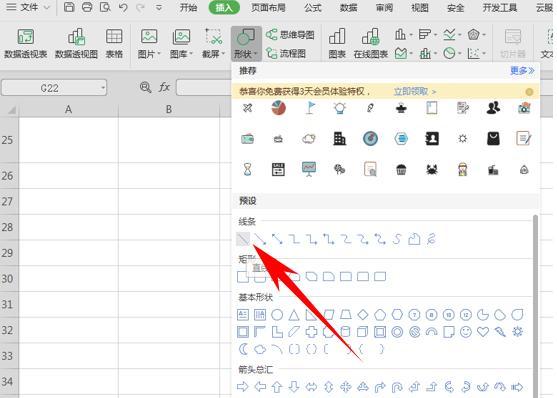Select the flag recommended icon
This screenshot has height=398, width=557.
pyautogui.click(x=310, y=108)
